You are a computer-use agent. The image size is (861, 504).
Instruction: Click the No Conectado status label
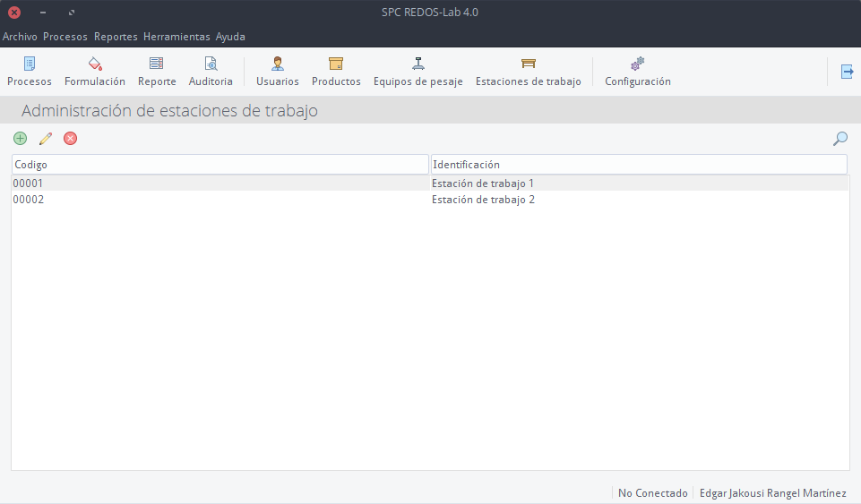653,493
